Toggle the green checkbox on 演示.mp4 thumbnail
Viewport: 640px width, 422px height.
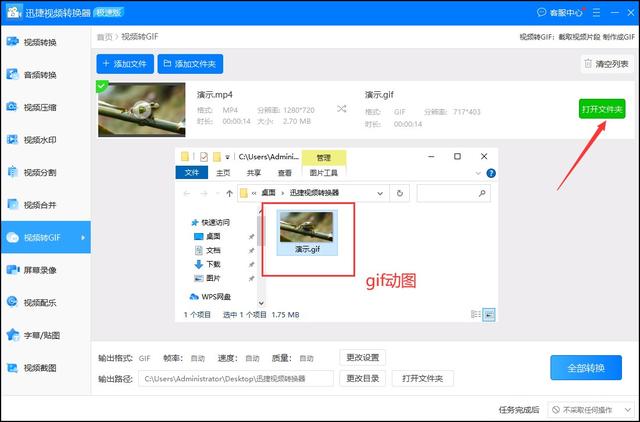102,86
